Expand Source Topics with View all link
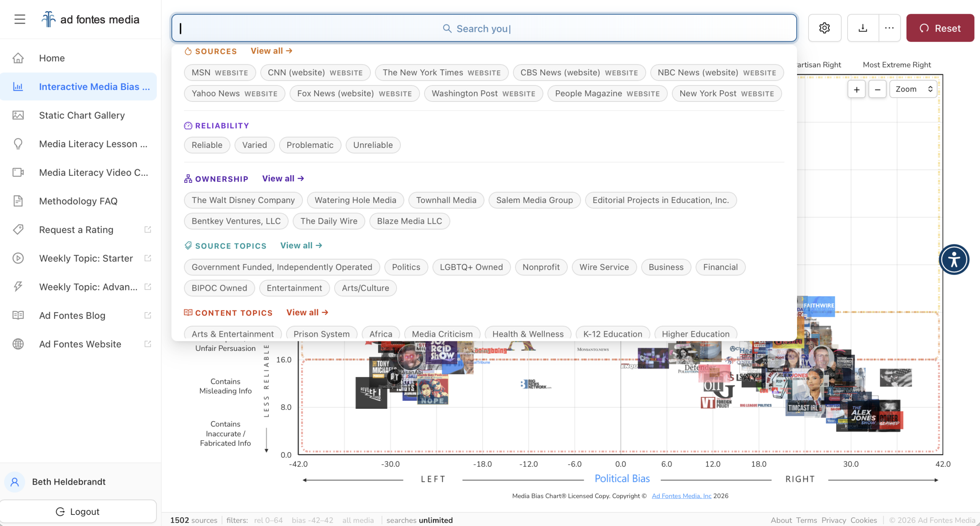 pyautogui.click(x=301, y=246)
